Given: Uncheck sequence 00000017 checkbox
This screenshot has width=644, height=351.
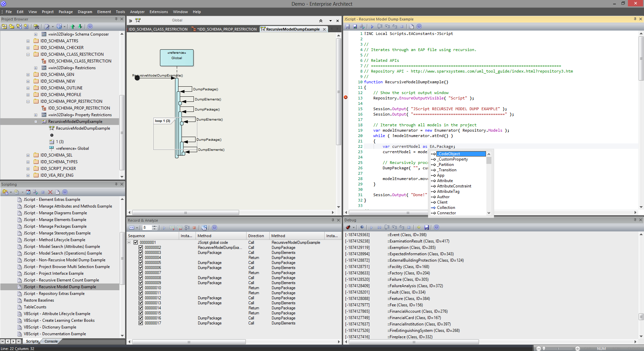Looking at the screenshot, I should [x=141, y=323].
